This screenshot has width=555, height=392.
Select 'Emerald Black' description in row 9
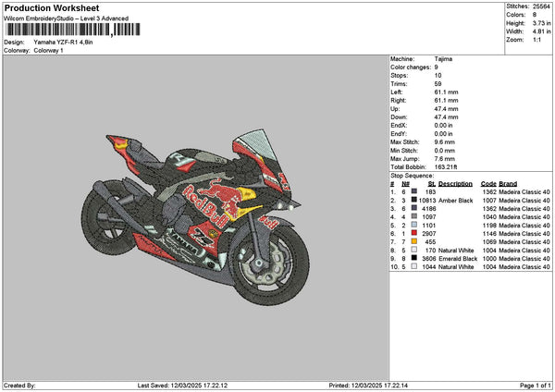point(458,259)
